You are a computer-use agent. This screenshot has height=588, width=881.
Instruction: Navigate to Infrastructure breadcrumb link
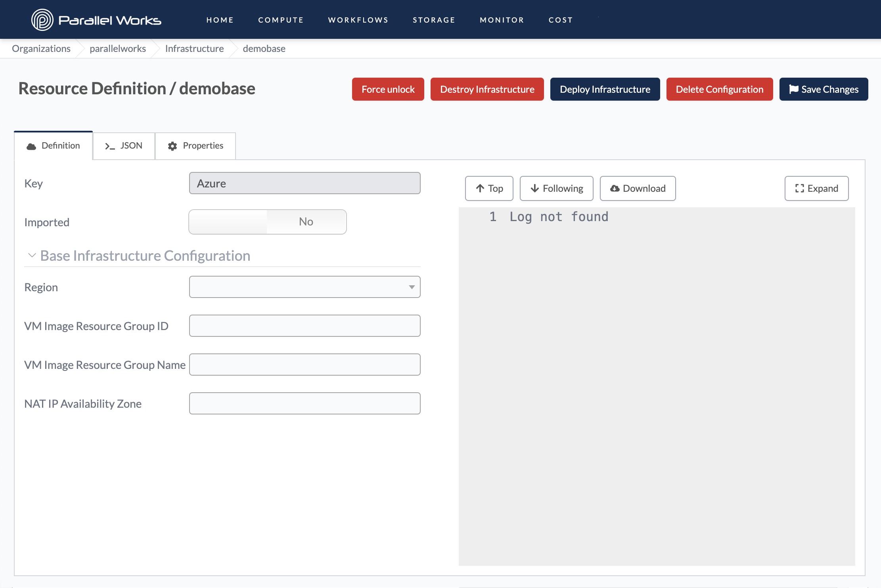[194, 48]
